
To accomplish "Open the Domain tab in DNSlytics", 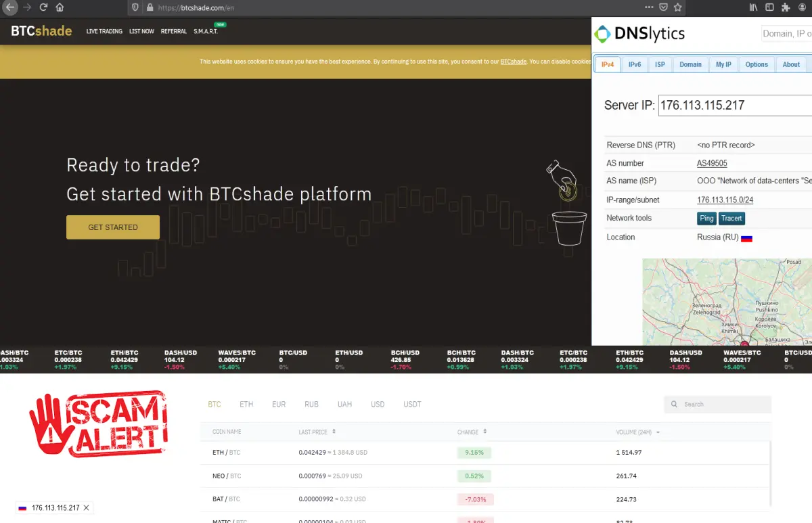I will click(x=691, y=64).
